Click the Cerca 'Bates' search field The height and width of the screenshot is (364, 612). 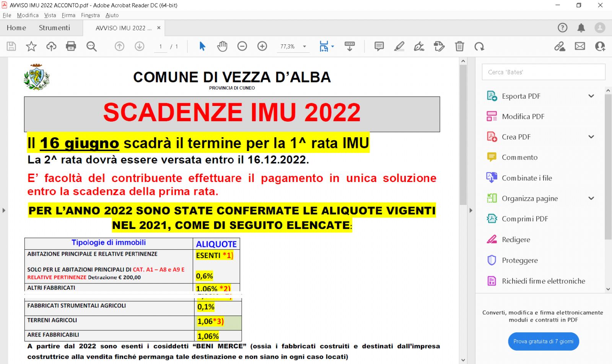point(543,72)
